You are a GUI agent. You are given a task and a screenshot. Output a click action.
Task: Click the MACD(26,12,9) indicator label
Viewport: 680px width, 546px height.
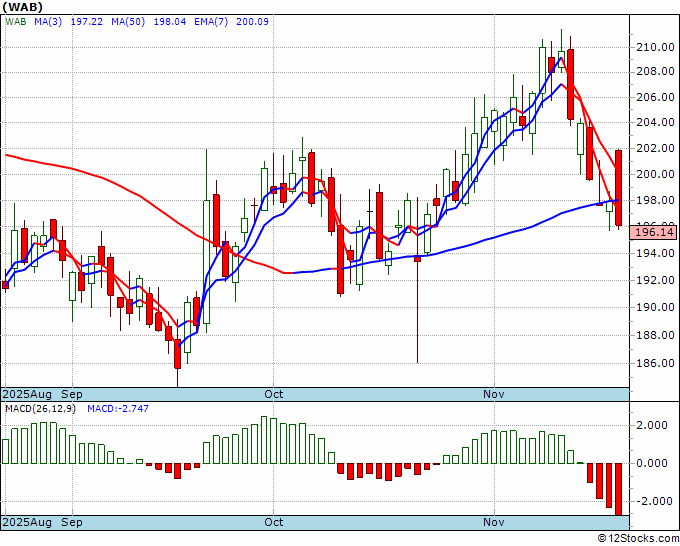[x=40, y=409]
